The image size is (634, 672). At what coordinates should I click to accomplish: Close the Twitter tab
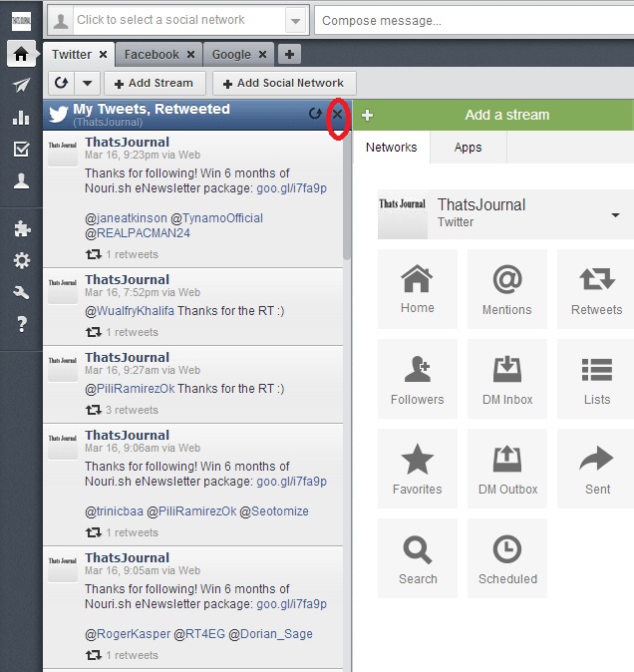[x=103, y=55]
